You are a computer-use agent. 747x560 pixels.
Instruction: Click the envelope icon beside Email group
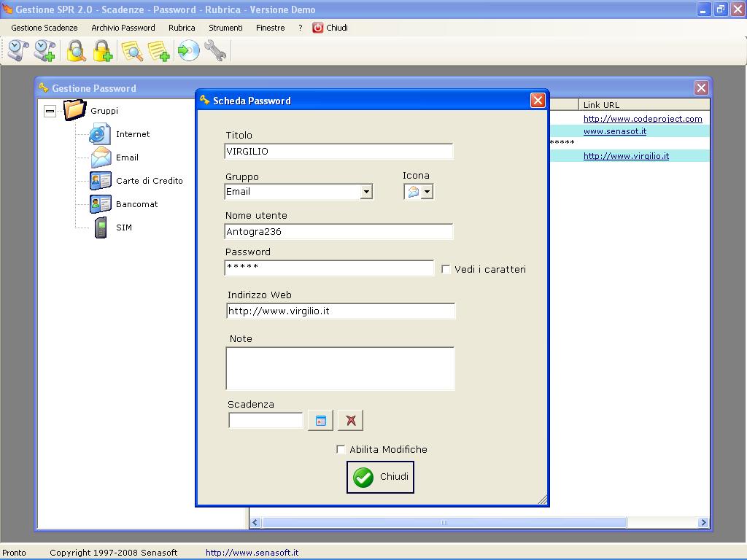(101, 157)
